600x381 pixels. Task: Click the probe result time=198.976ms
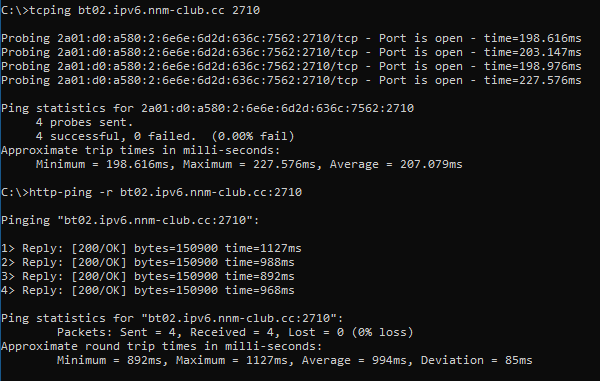533,66
